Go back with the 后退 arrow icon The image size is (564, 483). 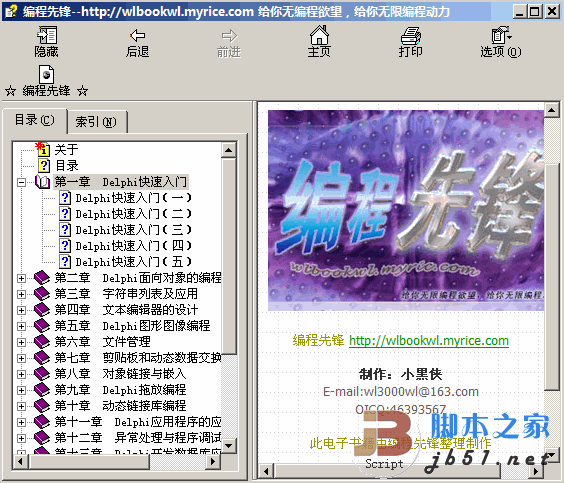tap(138, 35)
